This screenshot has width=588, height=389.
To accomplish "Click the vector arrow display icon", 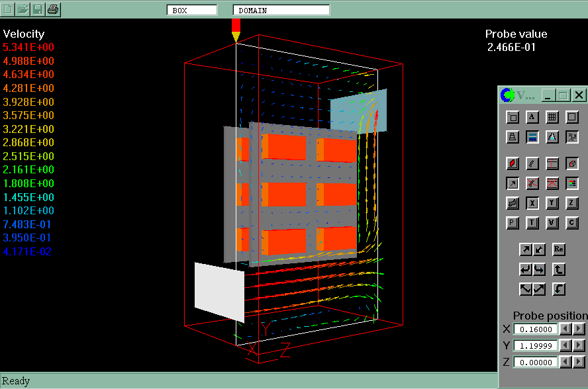I will [x=512, y=183].
